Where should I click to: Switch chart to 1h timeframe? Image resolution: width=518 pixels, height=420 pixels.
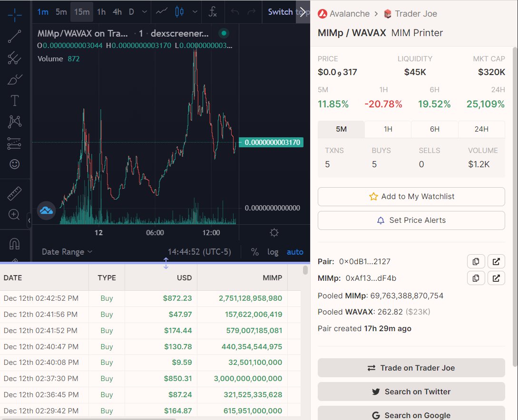tap(101, 12)
